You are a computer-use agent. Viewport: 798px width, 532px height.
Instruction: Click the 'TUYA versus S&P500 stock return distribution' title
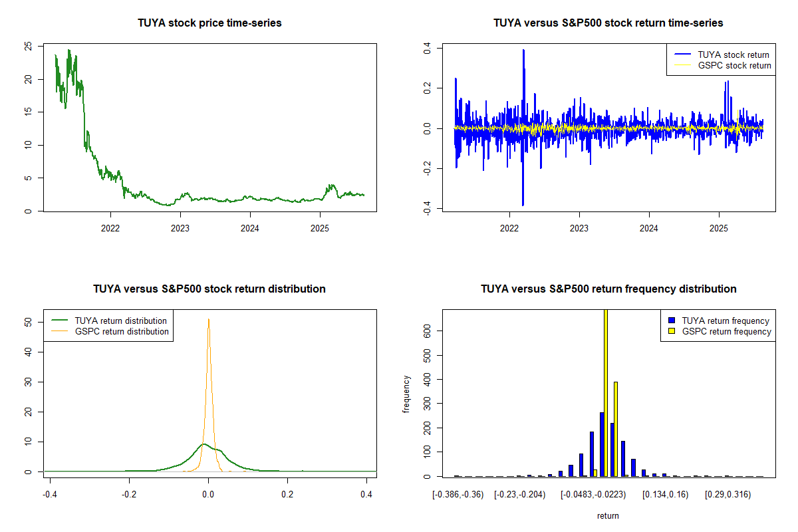coord(209,289)
